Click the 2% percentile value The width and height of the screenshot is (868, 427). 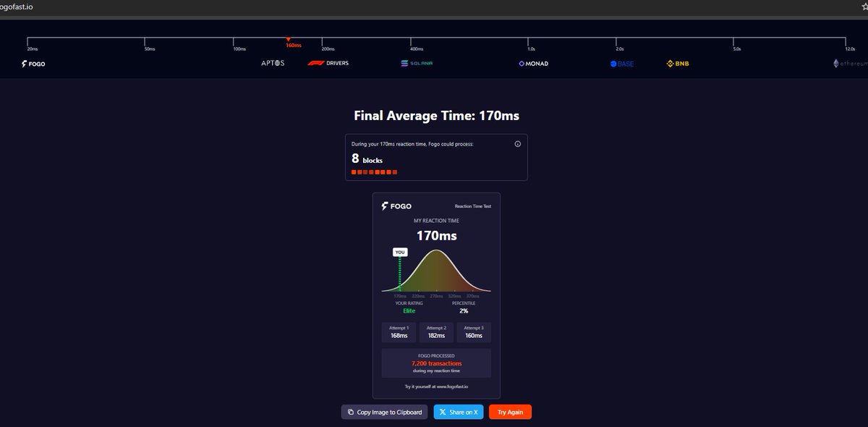tap(464, 310)
